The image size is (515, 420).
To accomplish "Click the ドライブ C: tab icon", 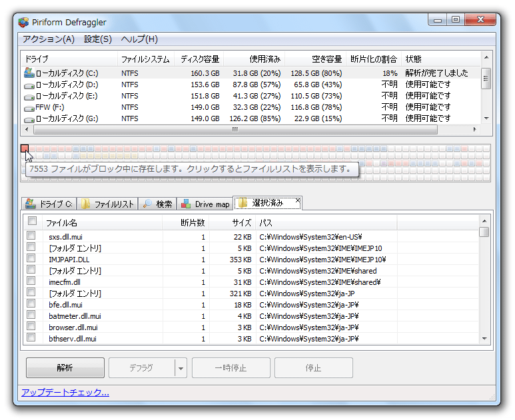I will click(31, 204).
